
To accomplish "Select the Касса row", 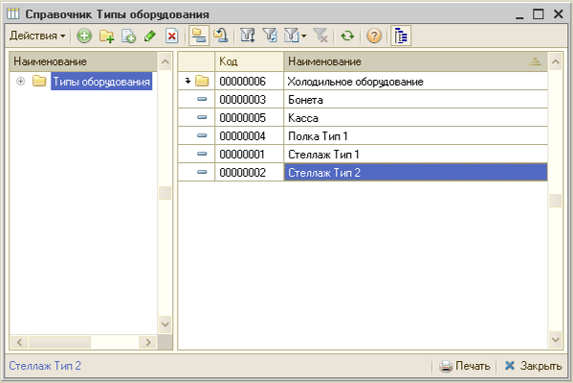I will tap(363, 118).
